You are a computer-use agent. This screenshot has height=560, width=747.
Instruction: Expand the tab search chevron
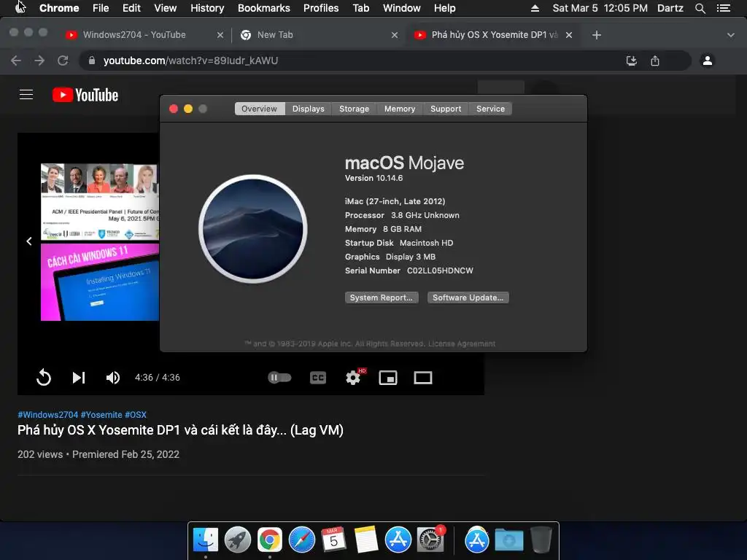[731, 35]
